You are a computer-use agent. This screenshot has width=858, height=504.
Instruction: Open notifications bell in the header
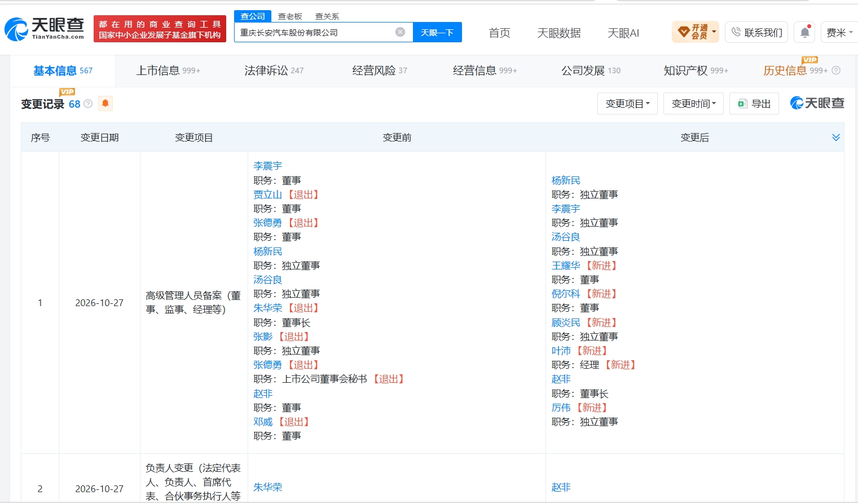[805, 32]
